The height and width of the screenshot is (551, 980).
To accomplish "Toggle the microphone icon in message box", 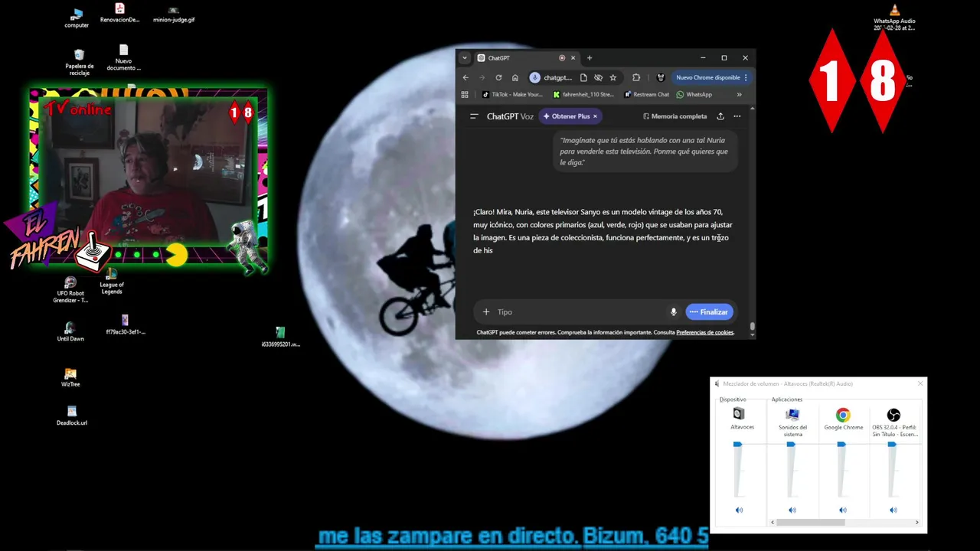I will [x=674, y=311].
